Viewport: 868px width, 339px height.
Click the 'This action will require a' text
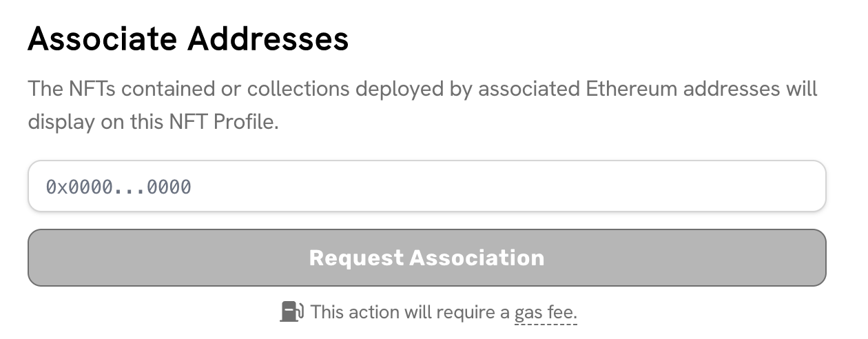click(x=410, y=313)
